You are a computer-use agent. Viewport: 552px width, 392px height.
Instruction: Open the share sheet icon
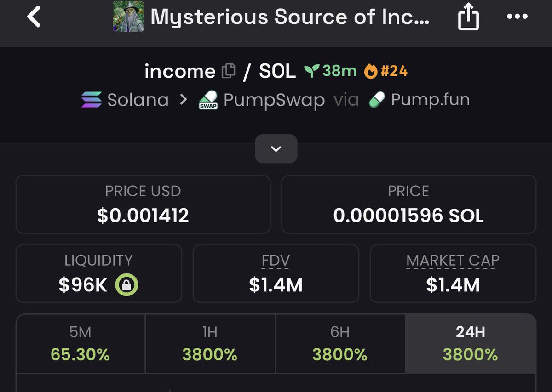click(468, 17)
